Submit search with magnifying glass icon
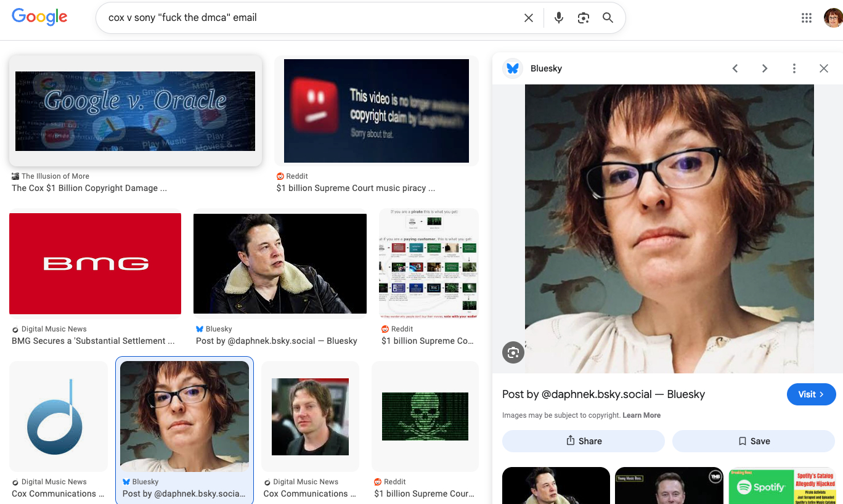 608,18
